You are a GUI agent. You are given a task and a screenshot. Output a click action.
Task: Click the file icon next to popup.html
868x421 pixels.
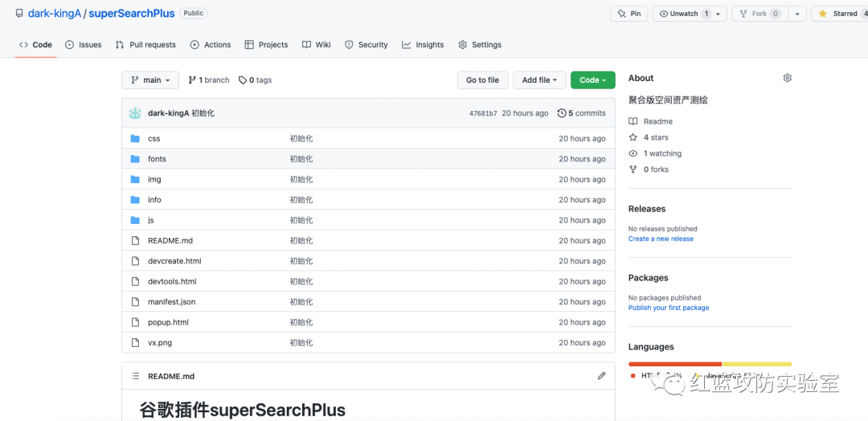click(x=135, y=322)
